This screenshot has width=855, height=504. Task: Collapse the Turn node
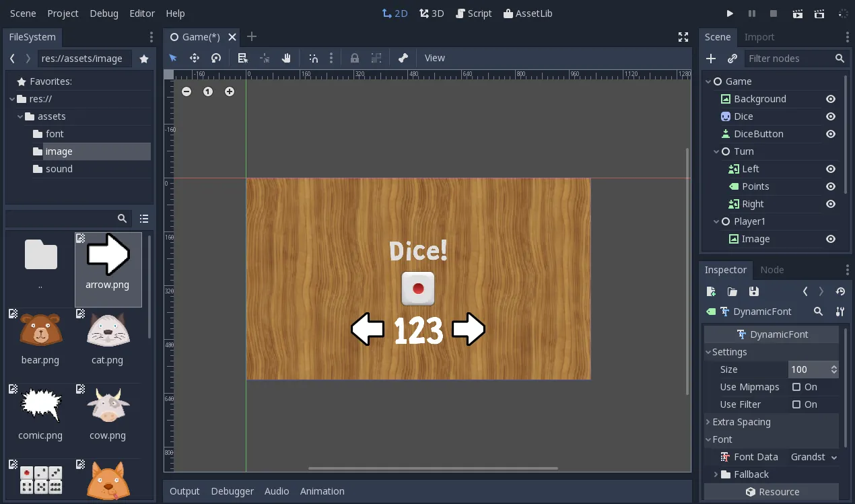click(x=716, y=151)
